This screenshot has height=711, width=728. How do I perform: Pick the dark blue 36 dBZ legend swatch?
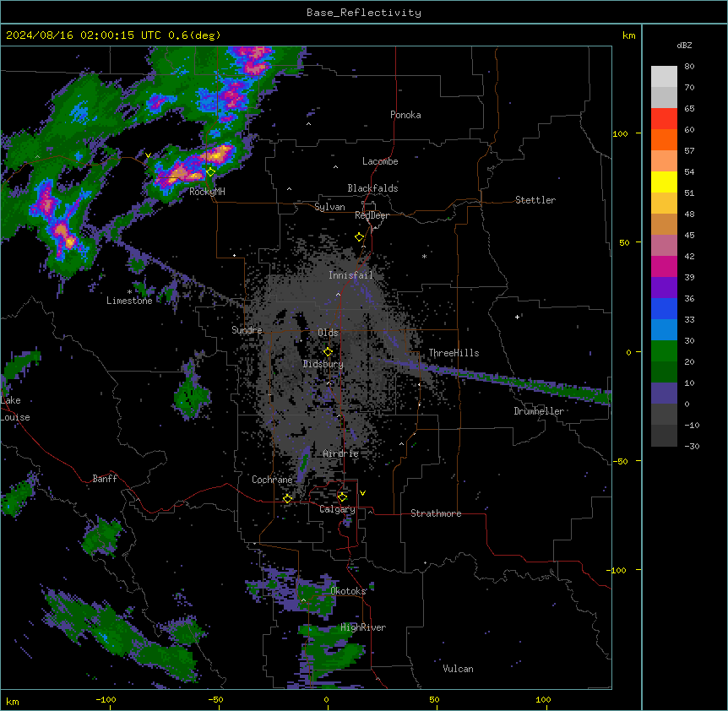pyautogui.click(x=664, y=308)
